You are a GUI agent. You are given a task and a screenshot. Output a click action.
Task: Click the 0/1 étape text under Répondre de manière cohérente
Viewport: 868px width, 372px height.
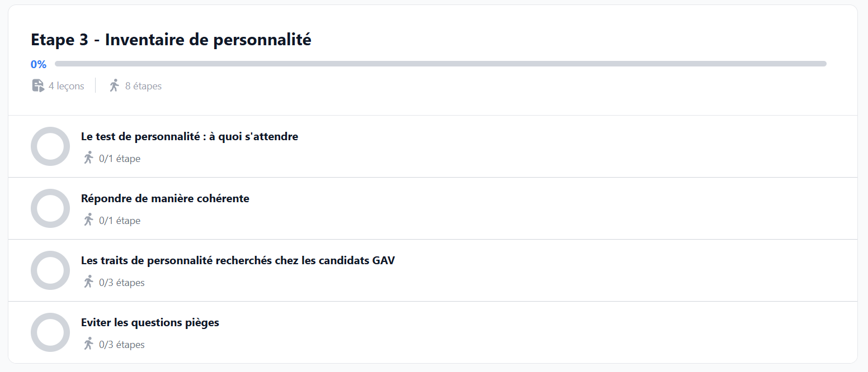point(120,221)
